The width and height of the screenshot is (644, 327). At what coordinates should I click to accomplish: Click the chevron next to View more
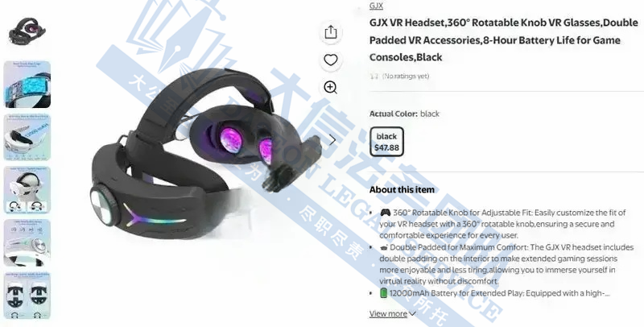pos(412,314)
